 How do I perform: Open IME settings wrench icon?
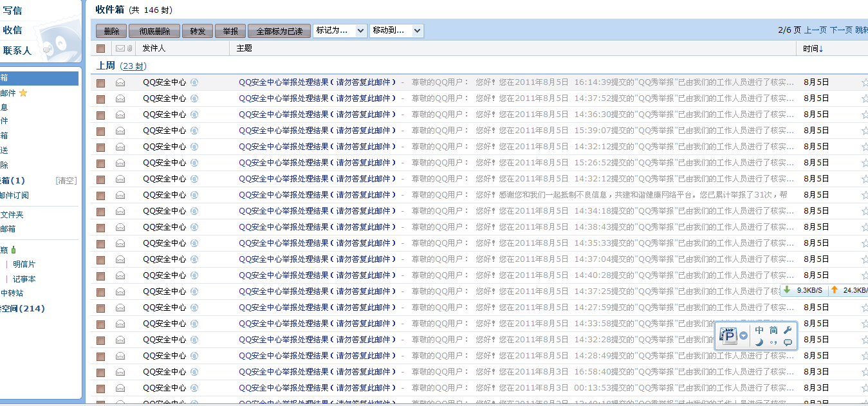point(788,330)
